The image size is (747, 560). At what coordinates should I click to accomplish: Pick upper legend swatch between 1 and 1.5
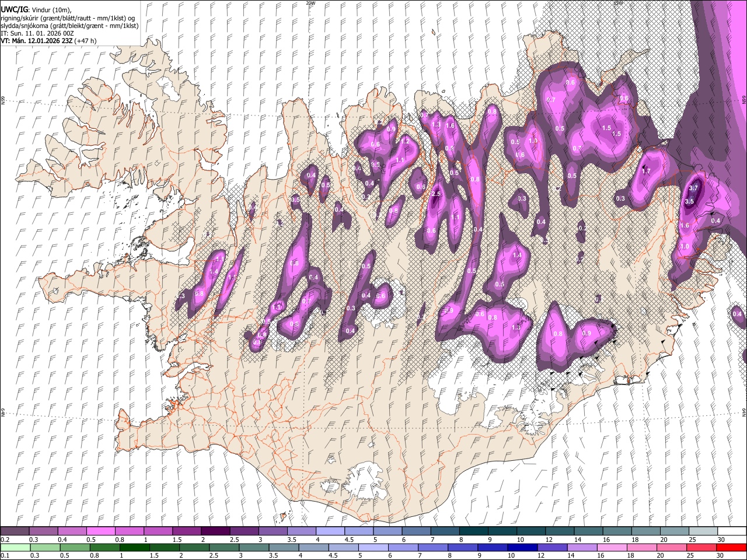point(158,531)
